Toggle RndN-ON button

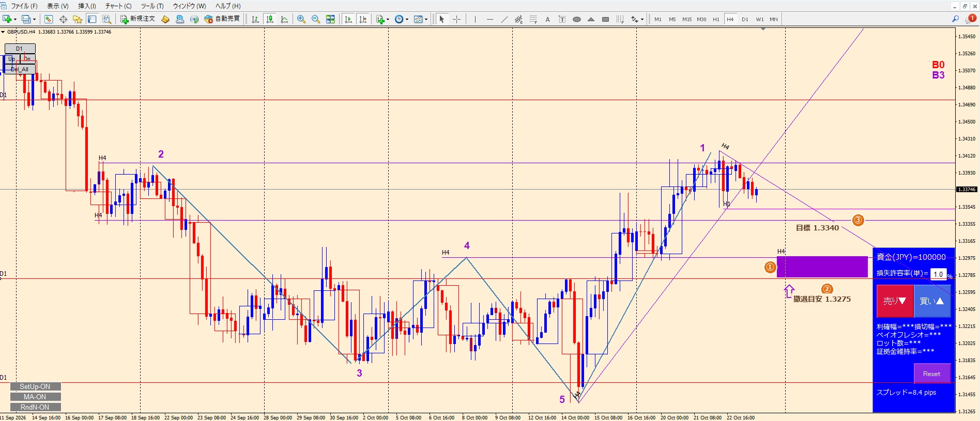35,407
